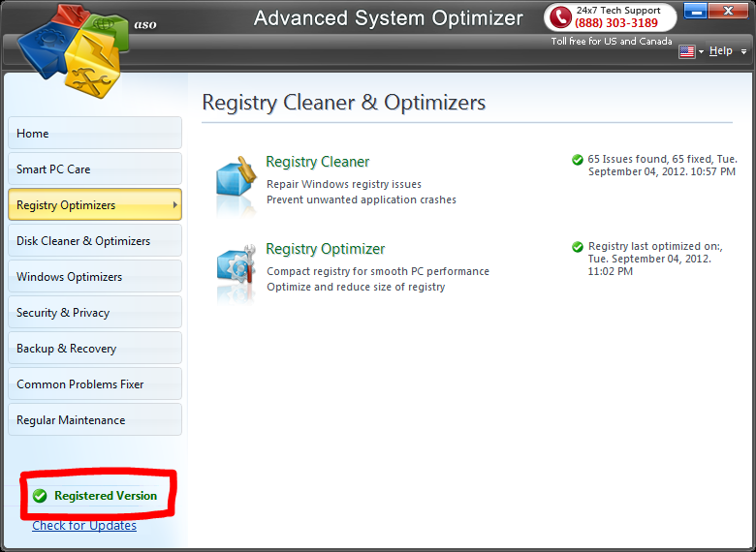
Task: Expand the Help menu arrow
Action: click(x=744, y=51)
